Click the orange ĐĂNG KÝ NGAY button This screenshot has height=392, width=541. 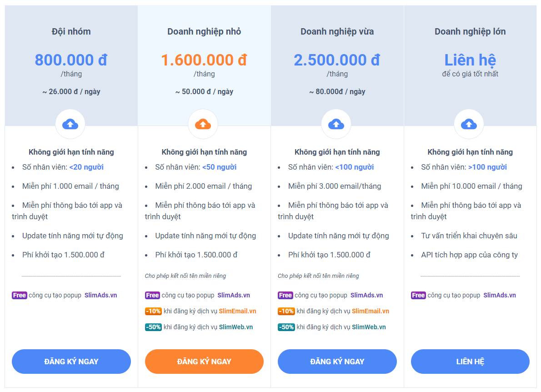point(204,361)
